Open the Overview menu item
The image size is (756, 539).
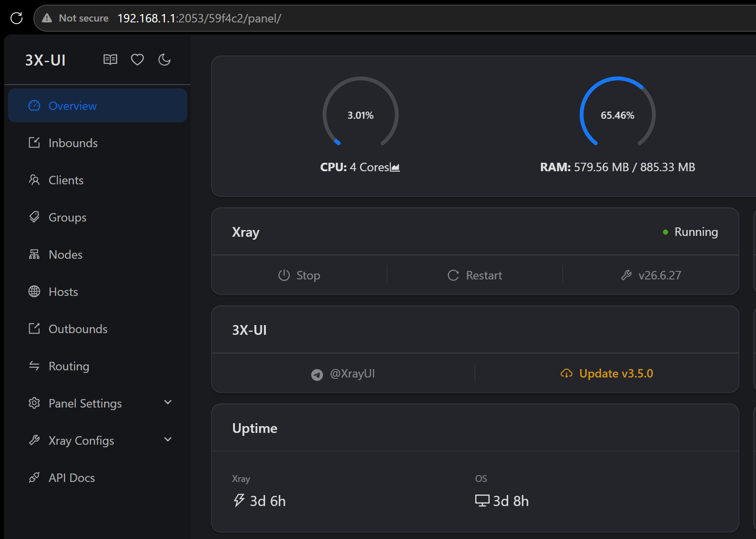98,105
